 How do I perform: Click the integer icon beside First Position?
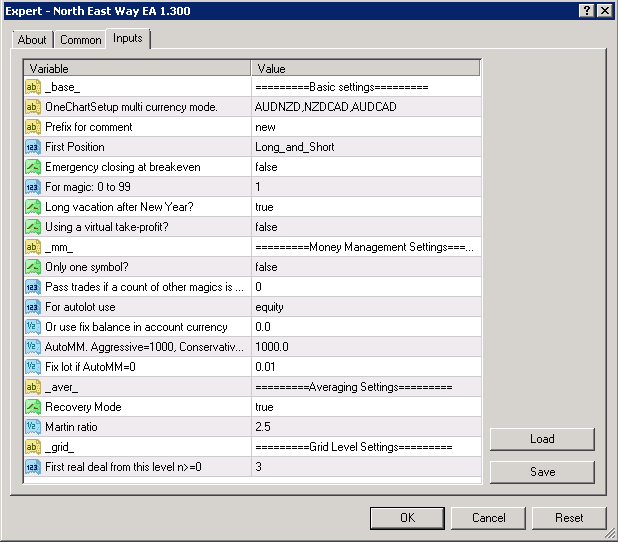(33, 147)
